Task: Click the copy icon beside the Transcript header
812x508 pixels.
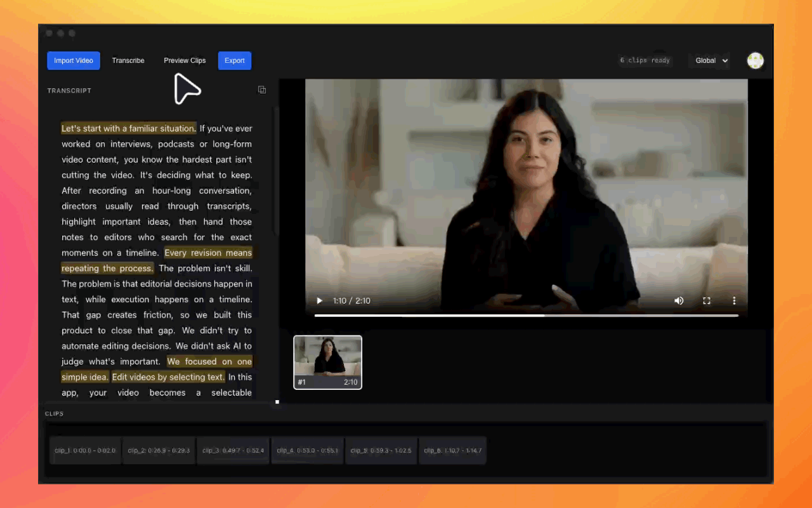Action: click(x=262, y=90)
